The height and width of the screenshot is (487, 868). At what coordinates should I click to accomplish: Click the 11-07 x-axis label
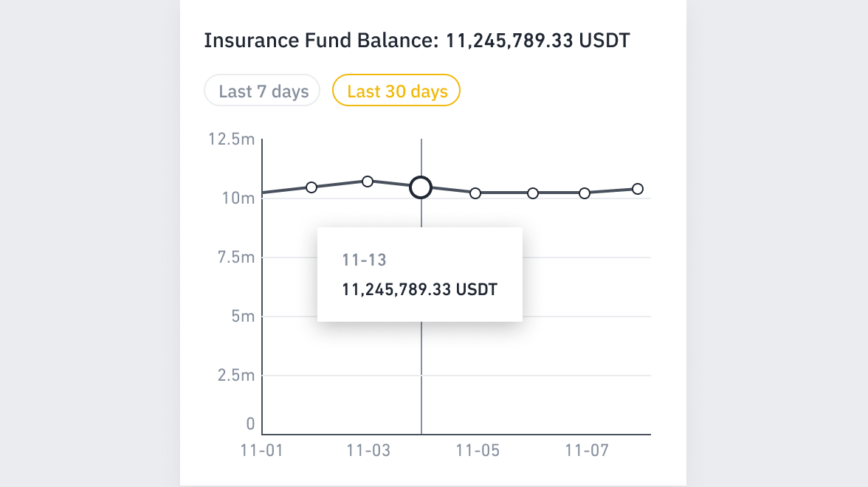pyautogui.click(x=587, y=450)
